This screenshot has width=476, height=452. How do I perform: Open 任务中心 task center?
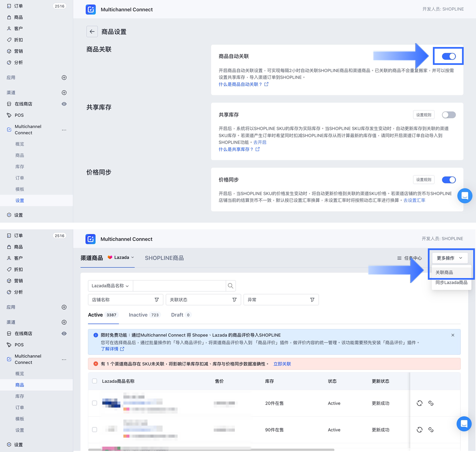click(x=409, y=258)
